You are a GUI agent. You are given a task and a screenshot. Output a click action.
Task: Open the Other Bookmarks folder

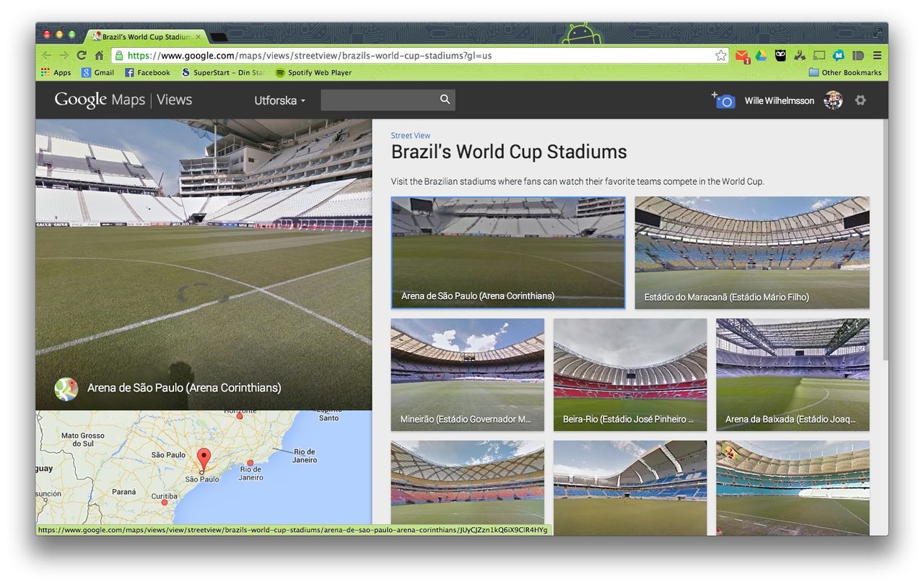coord(845,72)
